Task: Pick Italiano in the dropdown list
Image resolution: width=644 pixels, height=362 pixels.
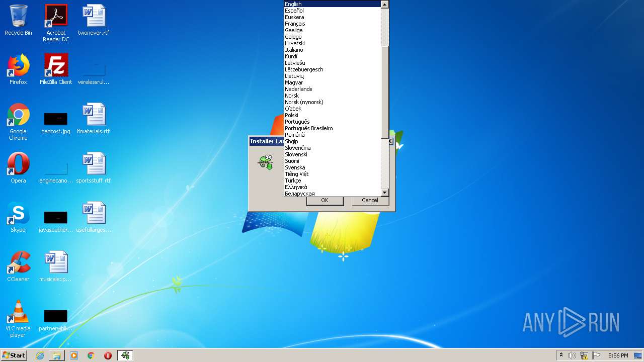Action: [x=332, y=50]
